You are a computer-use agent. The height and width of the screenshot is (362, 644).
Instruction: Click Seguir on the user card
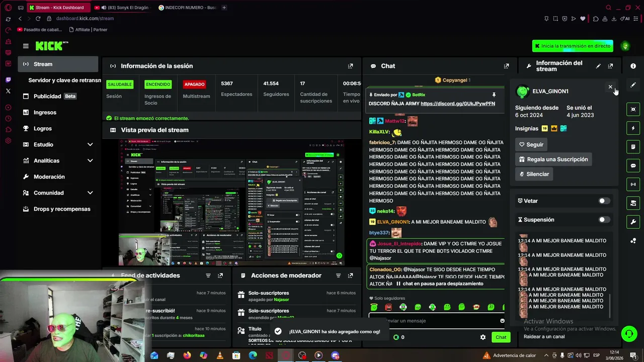[531, 145]
